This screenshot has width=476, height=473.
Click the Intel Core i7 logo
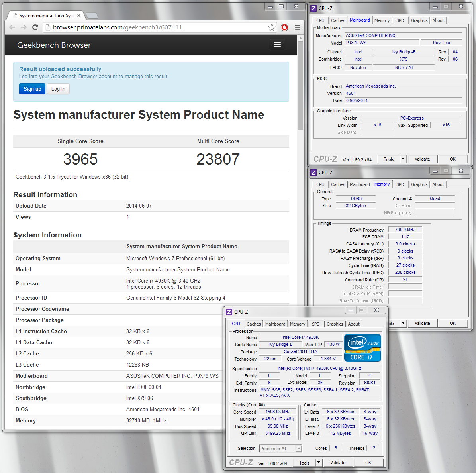pos(362,348)
